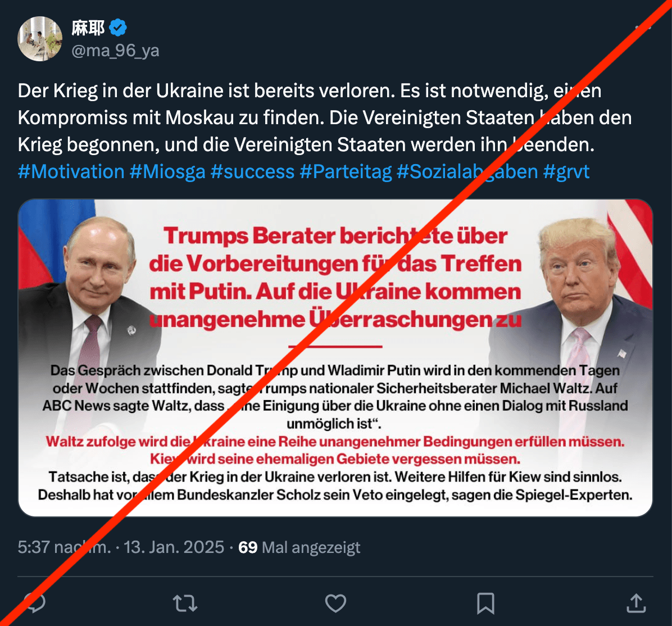Click the reply speech bubble icon
672x626 pixels.
[x=35, y=603]
